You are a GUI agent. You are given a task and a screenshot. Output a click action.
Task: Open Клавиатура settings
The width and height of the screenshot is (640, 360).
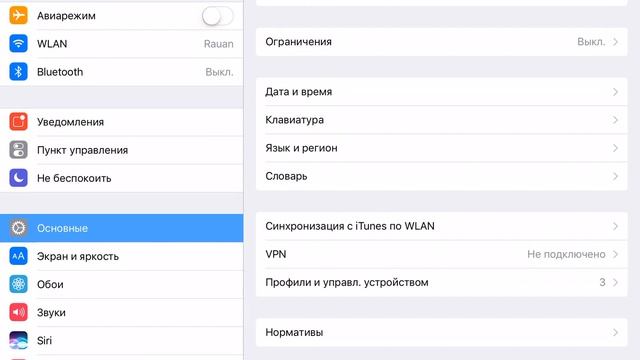(x=442, y=120)
